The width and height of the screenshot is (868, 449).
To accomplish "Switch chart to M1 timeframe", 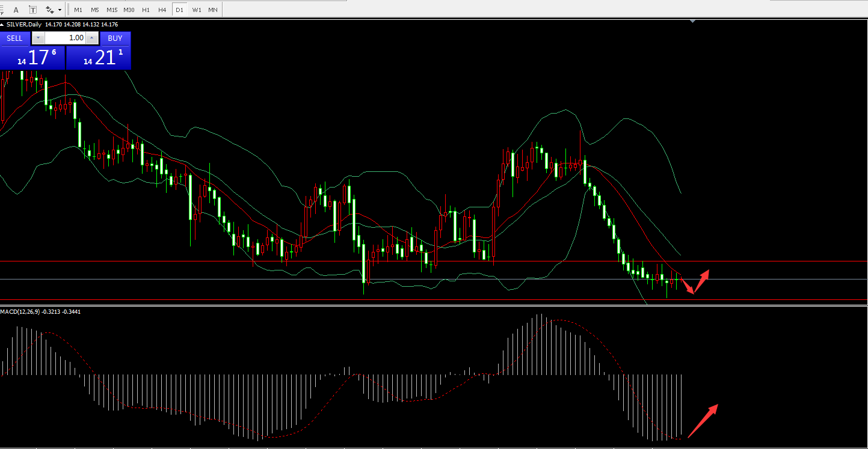I will [78, 10].
